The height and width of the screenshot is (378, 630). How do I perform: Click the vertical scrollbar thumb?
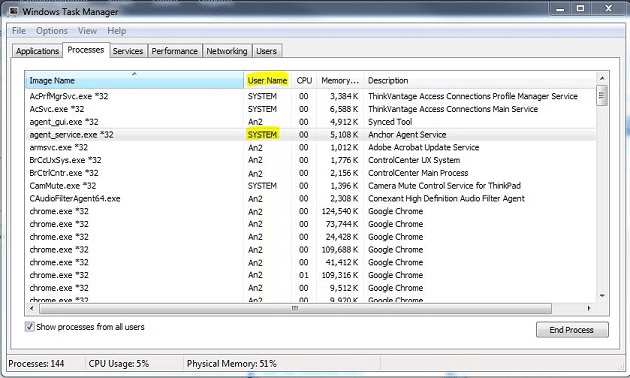[x=601, y=95]
